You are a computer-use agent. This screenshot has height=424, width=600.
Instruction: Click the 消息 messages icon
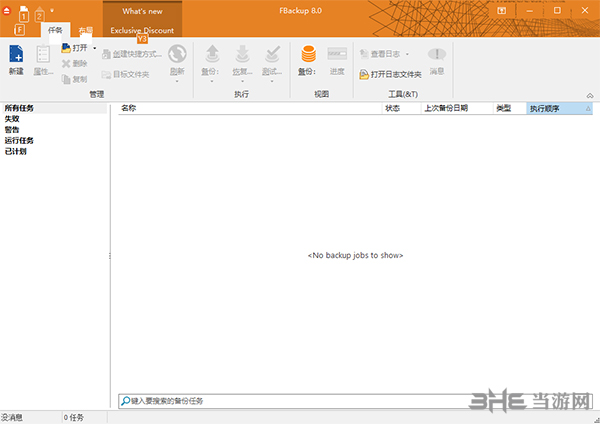pyautogui.click(x=437, y=54)
